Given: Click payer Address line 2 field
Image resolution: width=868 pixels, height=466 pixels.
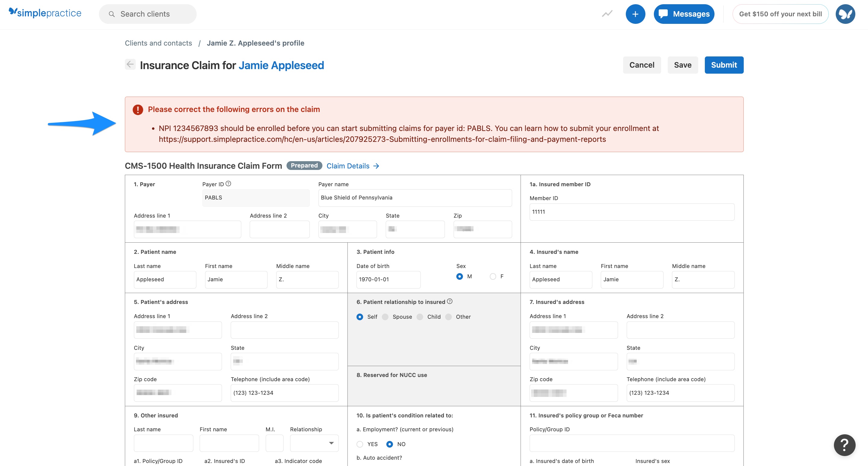Looking at the screenshot, I should pos(279,229).
